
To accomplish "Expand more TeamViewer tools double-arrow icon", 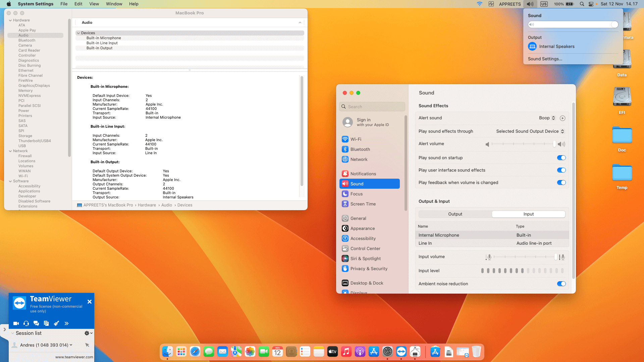I will click(66, 323).
